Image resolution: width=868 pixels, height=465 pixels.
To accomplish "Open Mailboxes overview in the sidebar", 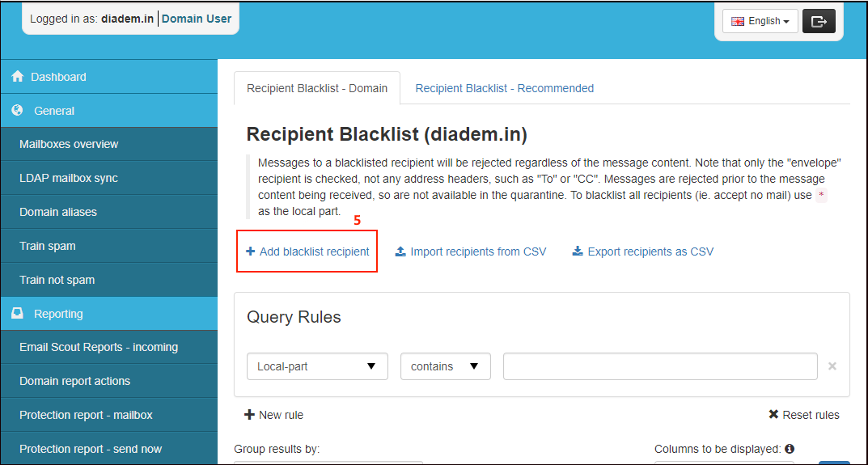I will pos(69,144).
